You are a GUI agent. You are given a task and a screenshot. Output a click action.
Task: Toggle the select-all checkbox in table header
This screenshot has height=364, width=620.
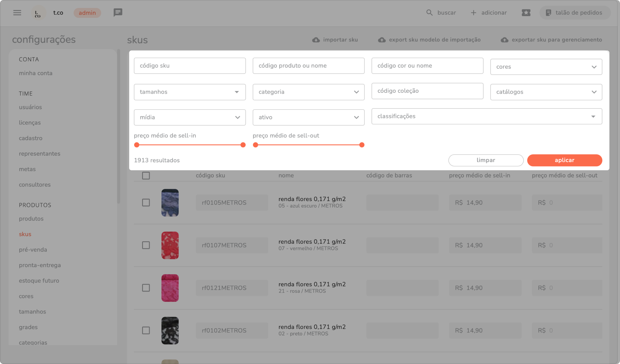click(146, 176)
